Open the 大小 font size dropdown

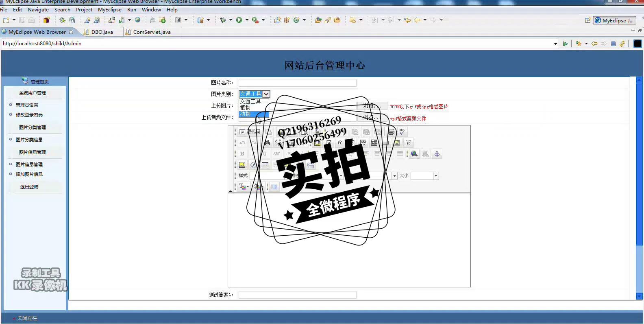point(436,176)
